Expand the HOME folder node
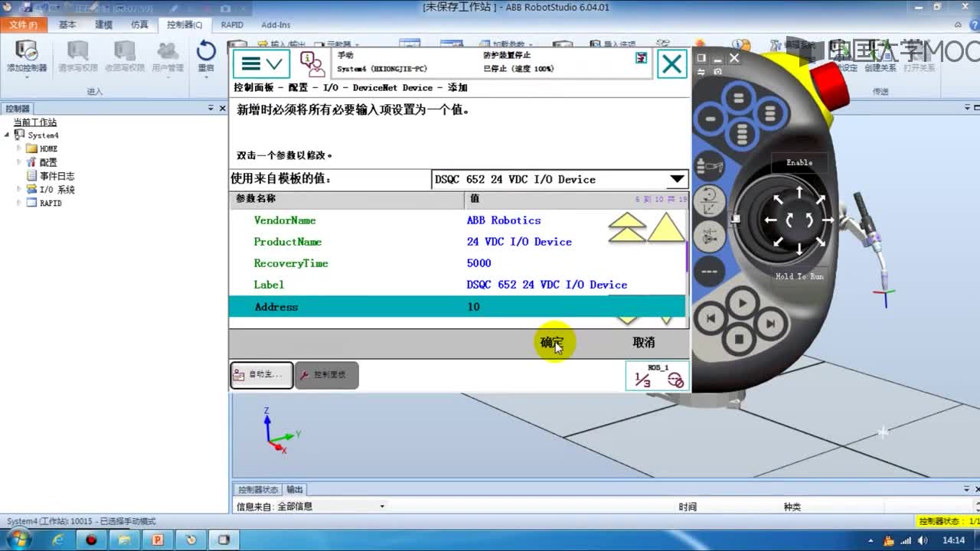This screenshot has height=551, width=980. 20,148
